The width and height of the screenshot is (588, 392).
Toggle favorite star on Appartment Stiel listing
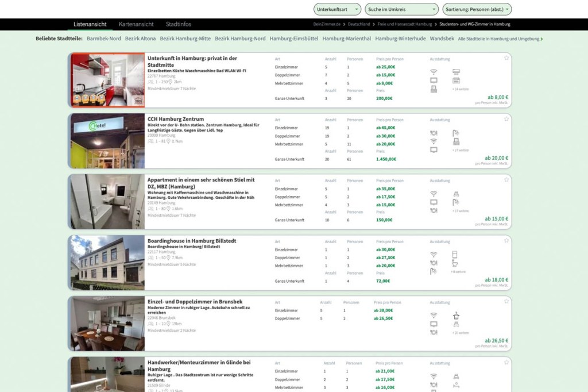pyautogui.click(x=506, y=179)
